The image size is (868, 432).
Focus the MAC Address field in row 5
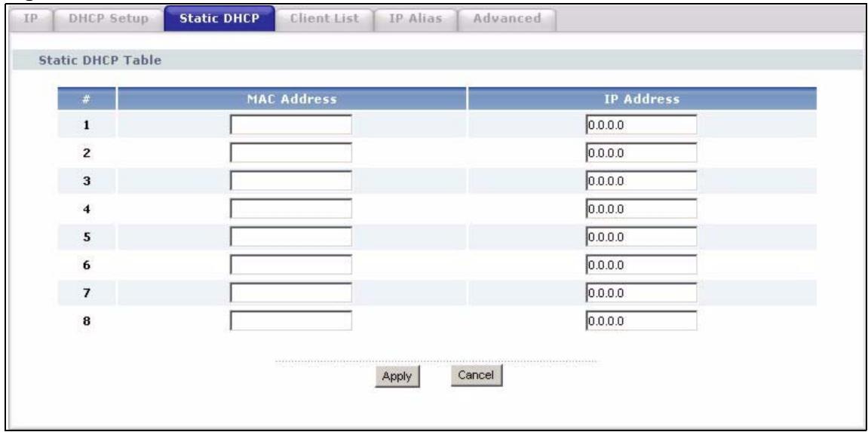[291, 237]
